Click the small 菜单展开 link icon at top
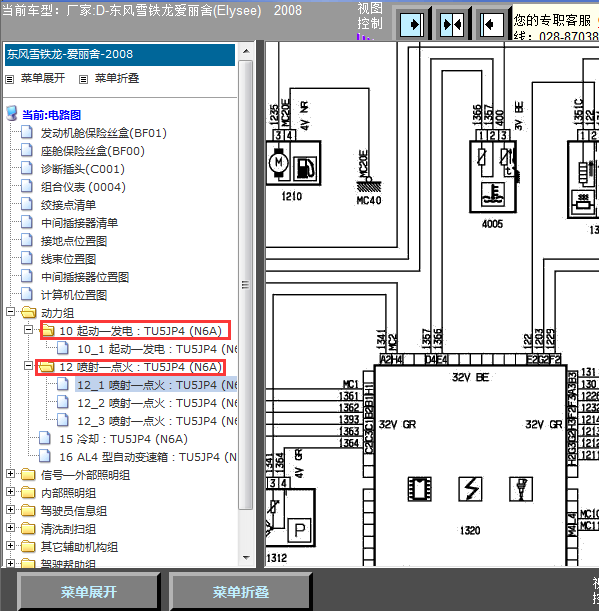The height and width of the screenshot is (611, 599). click(x=10, y=79)
